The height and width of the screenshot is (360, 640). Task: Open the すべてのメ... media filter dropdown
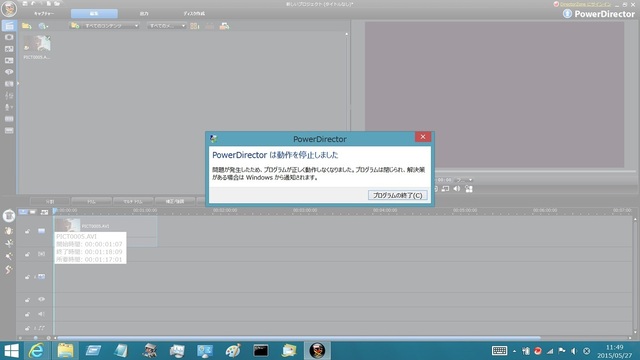point(167,26)
